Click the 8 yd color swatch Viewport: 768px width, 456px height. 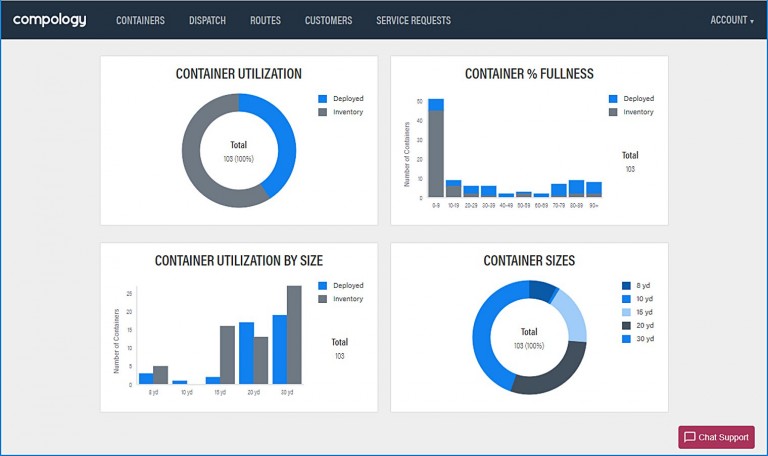[627, 286]
